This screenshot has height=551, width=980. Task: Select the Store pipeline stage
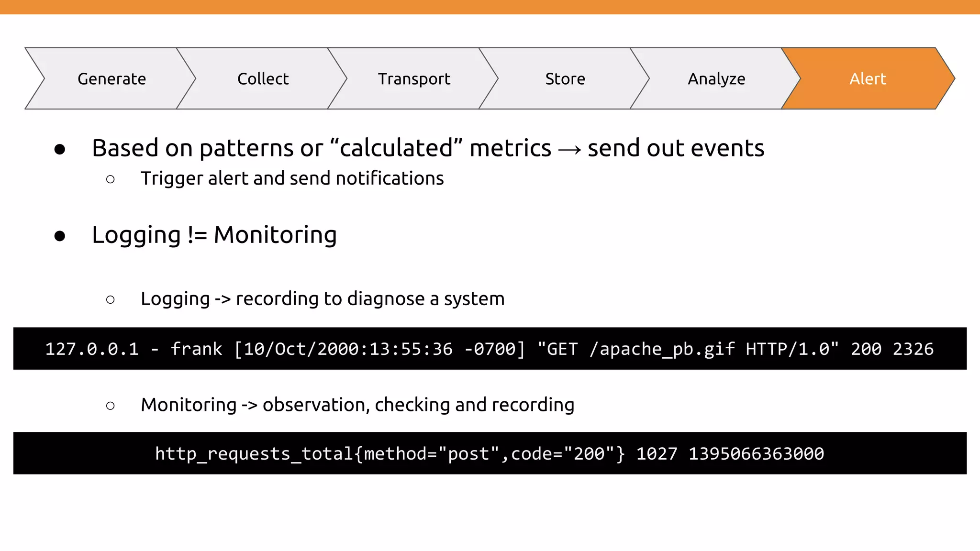(565, 78)
